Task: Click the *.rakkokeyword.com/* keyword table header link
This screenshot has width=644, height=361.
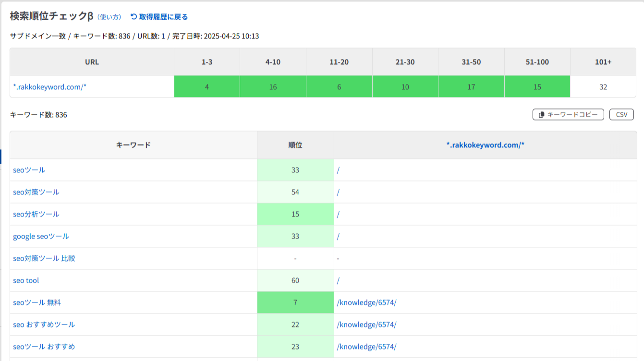Action: point(485,145)
